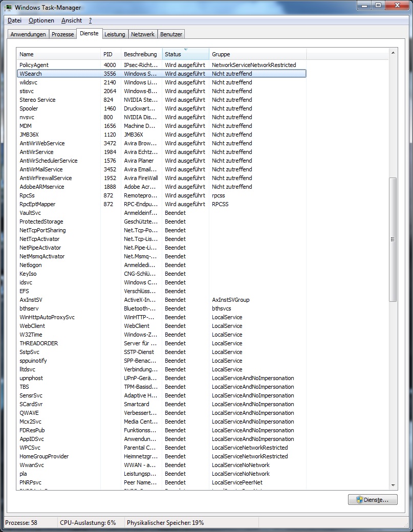Select the nvsvc service row
This screenshot has height=532, width=413.
click(162, 117)
